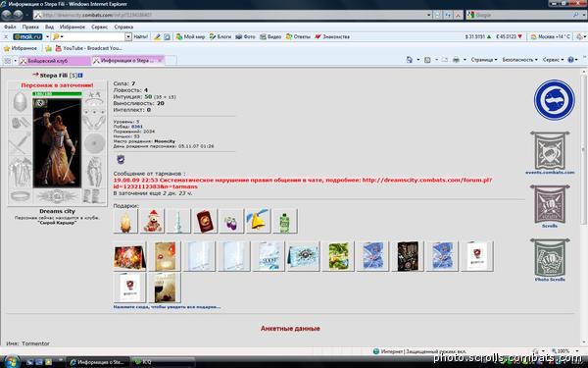The image size is (588, 368).
Task: Open the dropdown next to the Mail.ru logo
Action: tap(47, 37)
